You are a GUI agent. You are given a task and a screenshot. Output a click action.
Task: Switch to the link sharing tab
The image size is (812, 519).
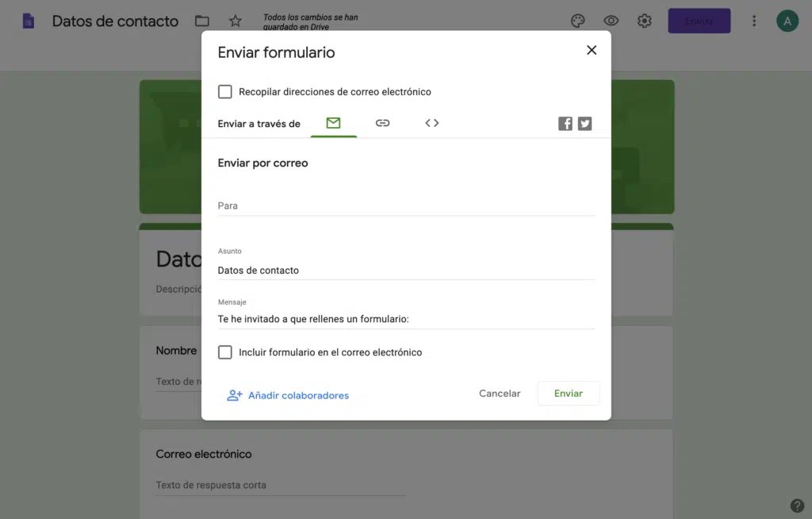[382, 123]
